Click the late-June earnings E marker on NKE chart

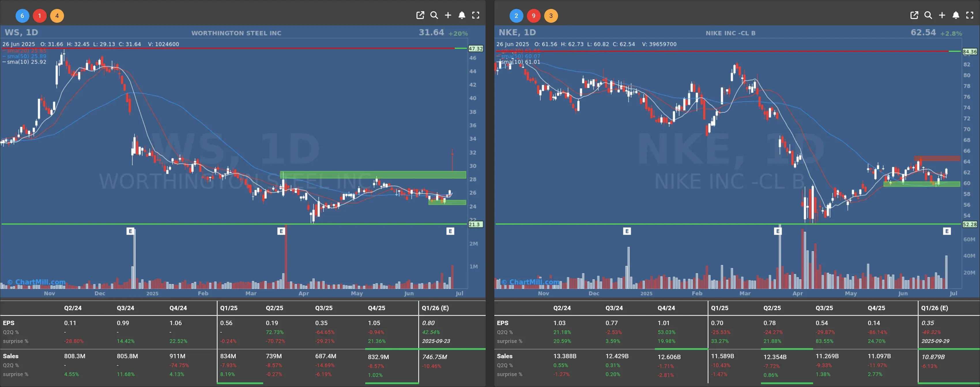[x=947, y=231]
